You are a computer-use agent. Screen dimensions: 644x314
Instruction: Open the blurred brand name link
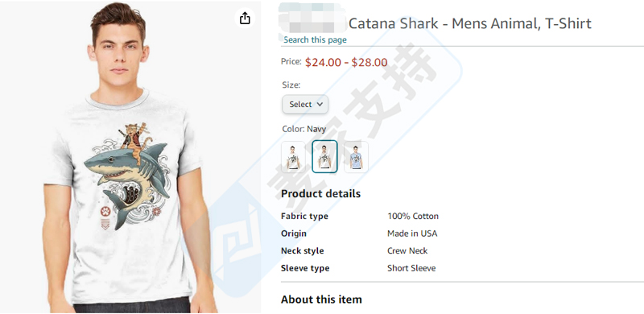click(312, 19)
